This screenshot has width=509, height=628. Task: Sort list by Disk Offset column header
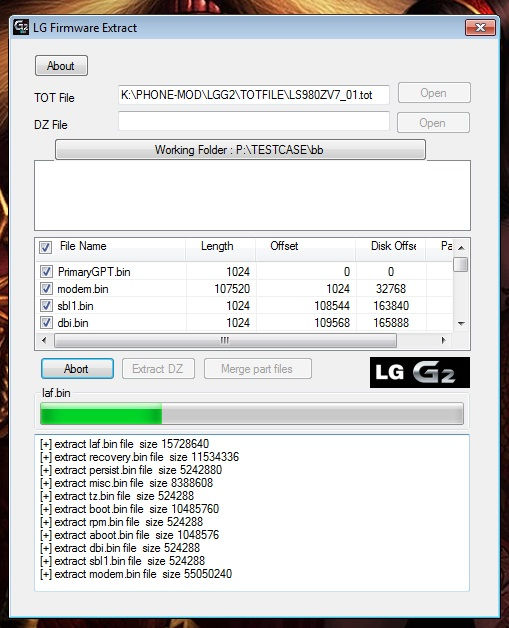(393, 246)
